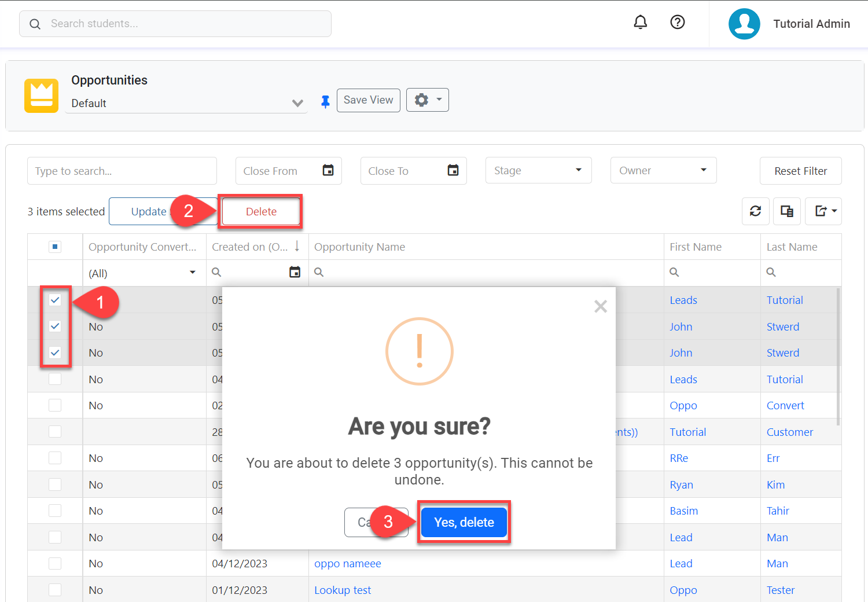The height and width of the screenshot is (602, 868).
Task: Click the table vertical scrollbar
Action: coord(838,357)
